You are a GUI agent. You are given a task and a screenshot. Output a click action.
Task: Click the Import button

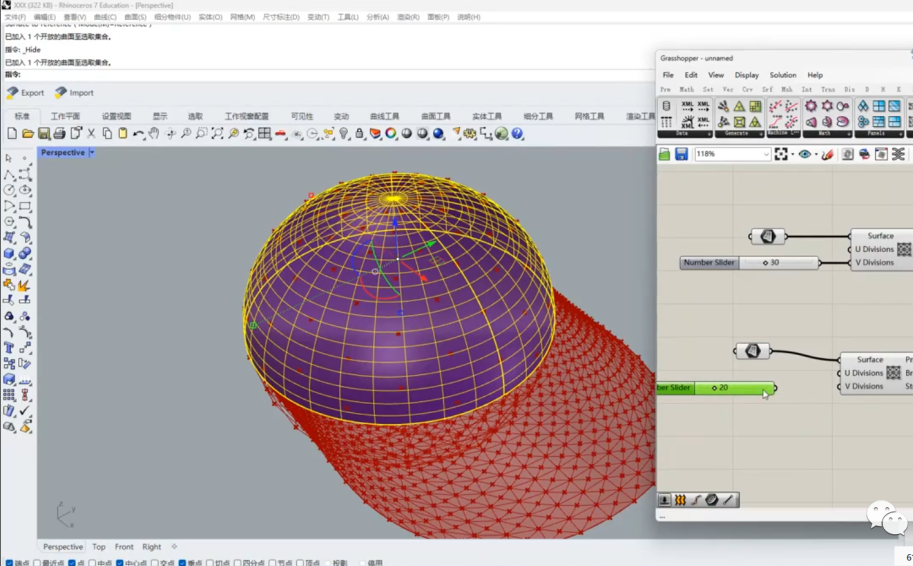point(74,93)
